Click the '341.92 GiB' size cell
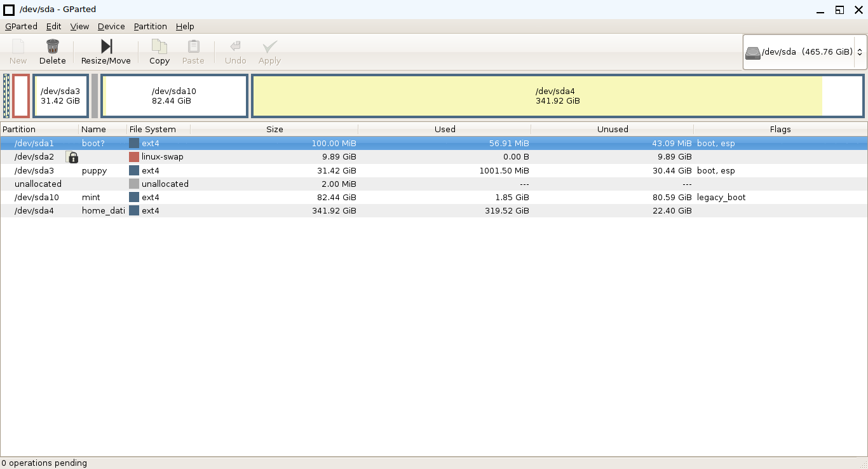The height and width of the screenshot is (469, 868). [334, 211]
